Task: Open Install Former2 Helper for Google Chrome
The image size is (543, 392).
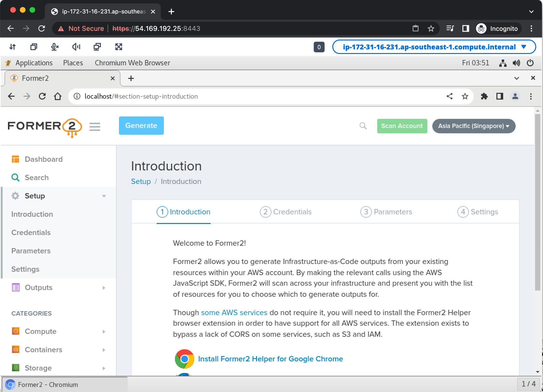Action: (x=271, y=359)
